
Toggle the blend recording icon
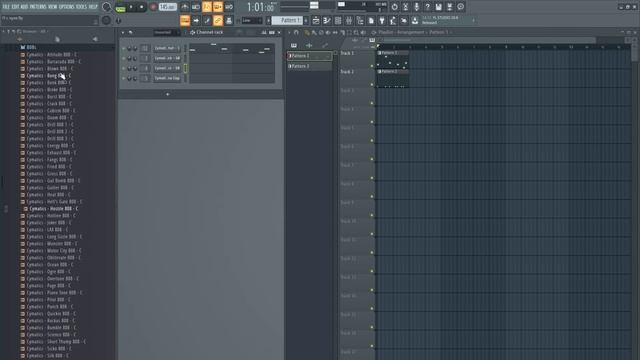(x=218, y=7)
